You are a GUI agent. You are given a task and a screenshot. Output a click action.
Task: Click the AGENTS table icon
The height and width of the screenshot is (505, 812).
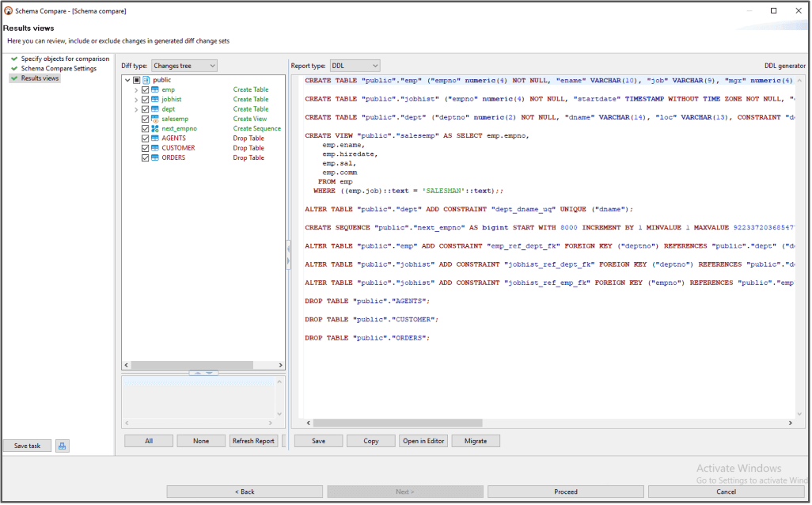tap(155, 139)
